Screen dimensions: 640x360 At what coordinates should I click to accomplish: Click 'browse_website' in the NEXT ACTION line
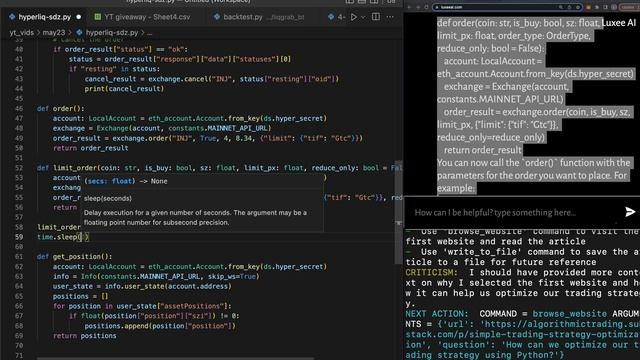coord(569,314)
